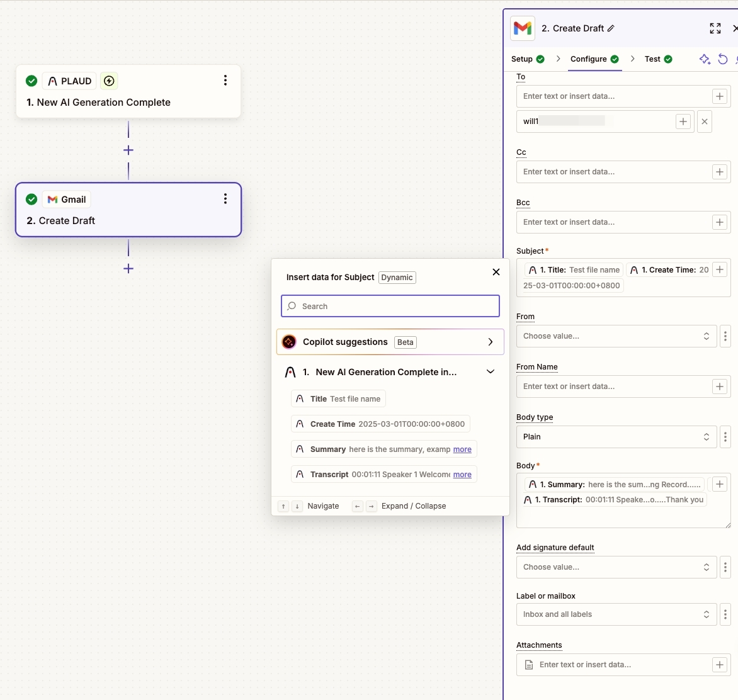Click the plus icon in the From Name field
This screenshot has height=700, width=738.
click(x=720, y=387)
